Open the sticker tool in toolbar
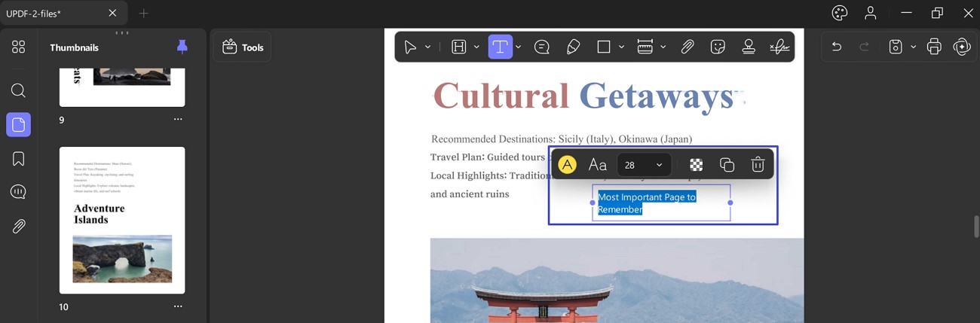This screenshot has width=980, height=323. [x=718, y=47]
